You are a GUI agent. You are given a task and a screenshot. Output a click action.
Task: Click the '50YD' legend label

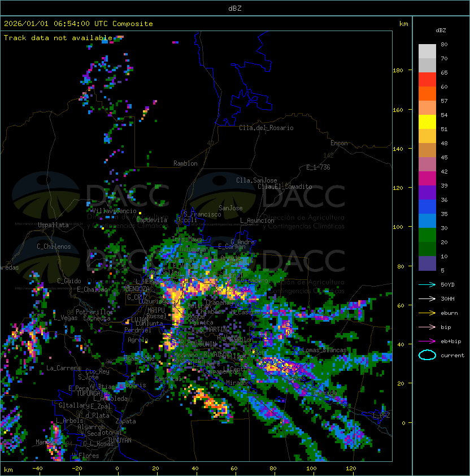(x=447, y=284)
